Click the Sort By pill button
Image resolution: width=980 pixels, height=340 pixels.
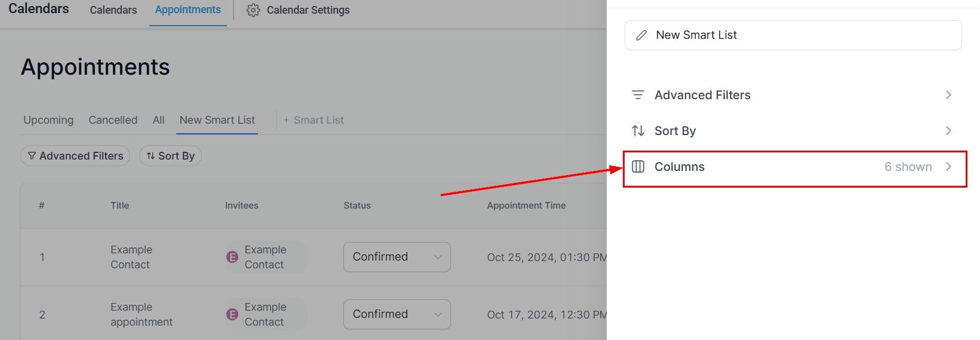click(x=171, y=156)
